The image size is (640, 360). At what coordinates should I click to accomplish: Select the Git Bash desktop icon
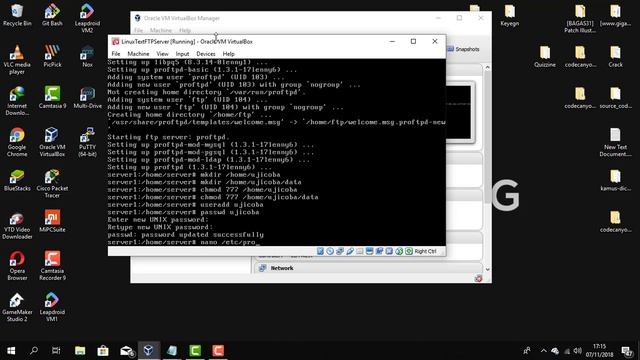[x=52, y=16]
